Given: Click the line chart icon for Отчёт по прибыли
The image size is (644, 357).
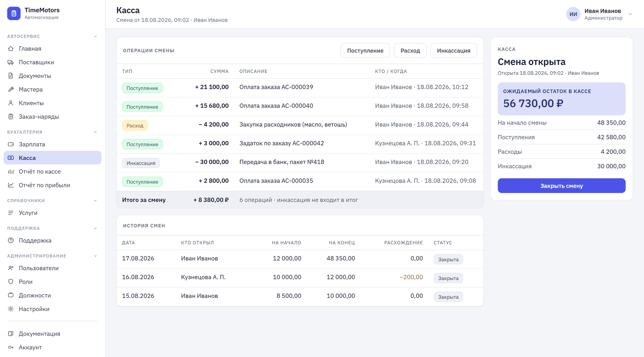Looking at the screenshot, I should 11,185.
